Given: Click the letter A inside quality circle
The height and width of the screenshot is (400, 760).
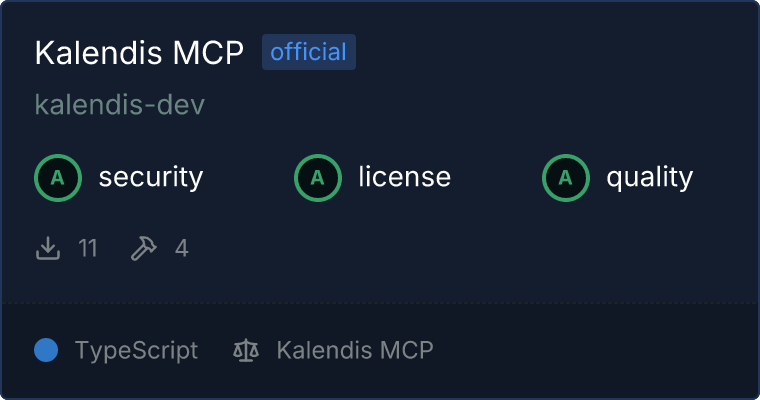Looking at the screenshot, I should (x=566, y=178).
